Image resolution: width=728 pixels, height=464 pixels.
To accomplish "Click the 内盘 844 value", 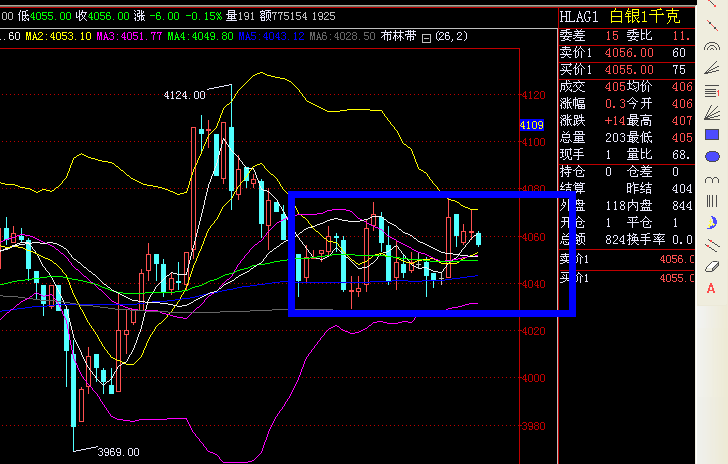I will (682, 206).
